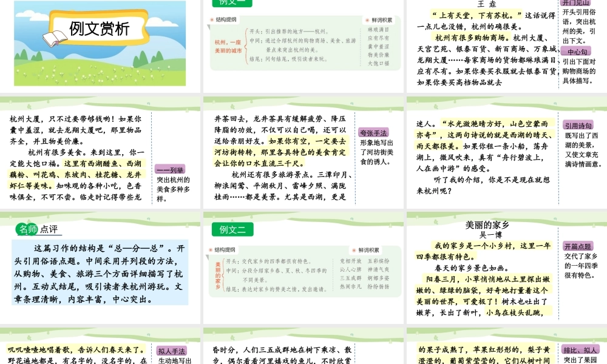Click the word 五彩缤纷 in the vocabulary list
The image size is (607, 364).
(x=379, y=261)
